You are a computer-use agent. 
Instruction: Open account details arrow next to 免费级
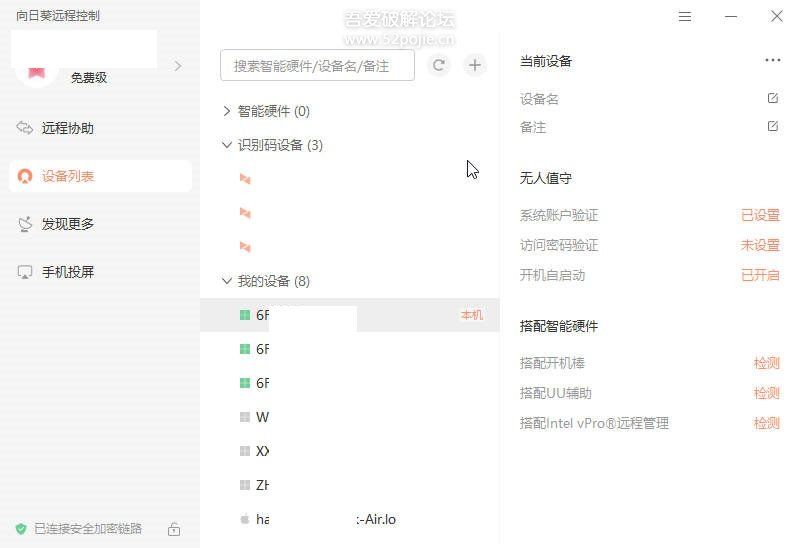click(x=178, y=66)
